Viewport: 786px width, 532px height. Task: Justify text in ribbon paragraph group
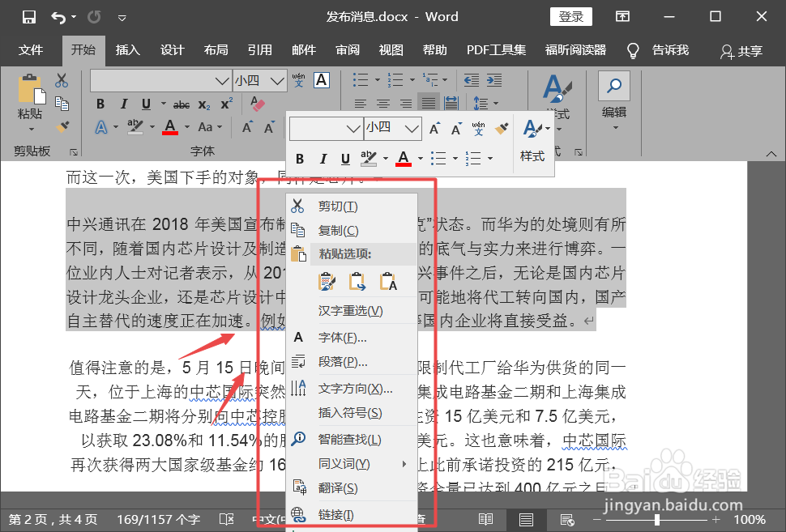click(428, 103)
